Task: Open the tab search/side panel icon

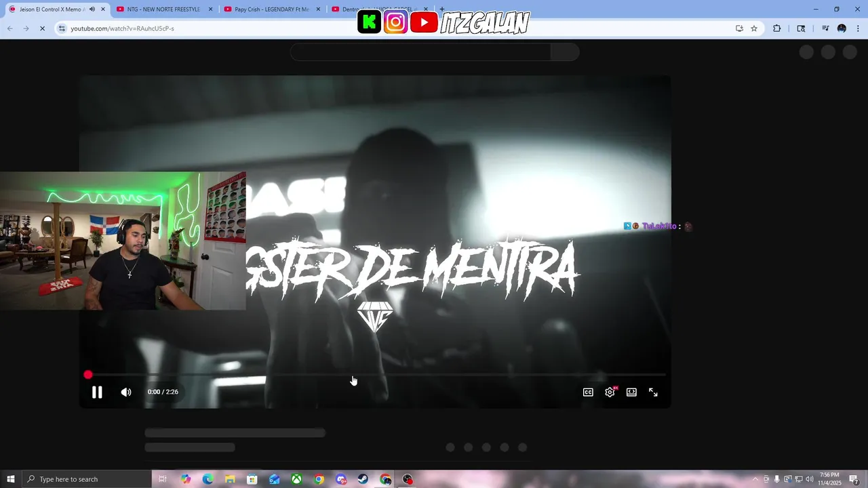Action: pos(801,28)
